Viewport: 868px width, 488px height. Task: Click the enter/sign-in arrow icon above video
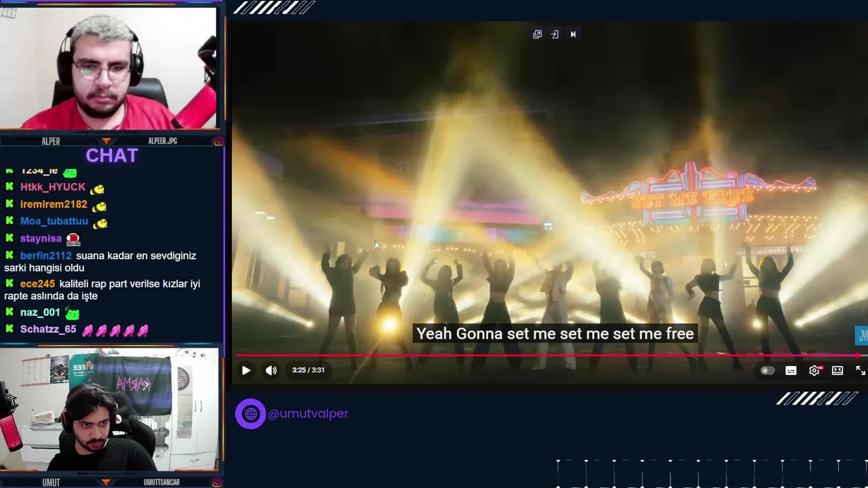coord(555,35)
